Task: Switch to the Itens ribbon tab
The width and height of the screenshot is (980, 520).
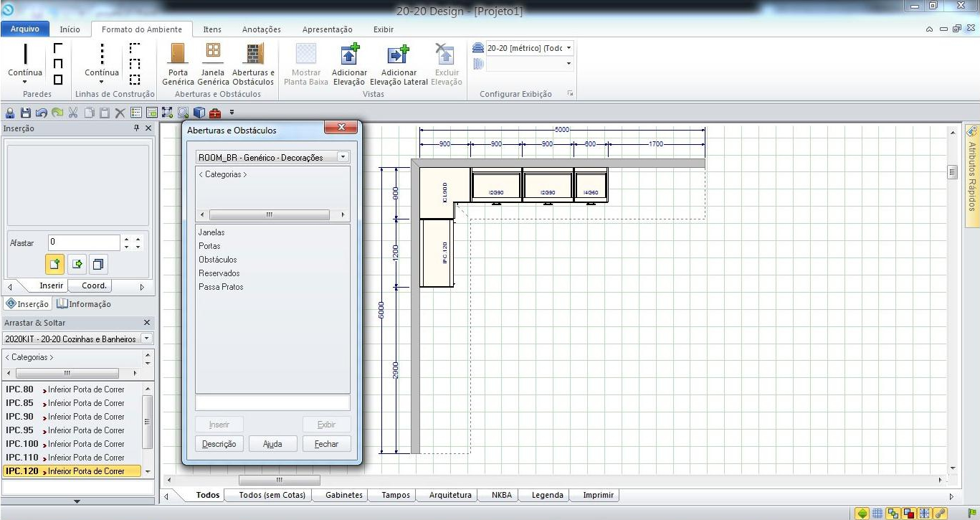Action: [212, 29]
